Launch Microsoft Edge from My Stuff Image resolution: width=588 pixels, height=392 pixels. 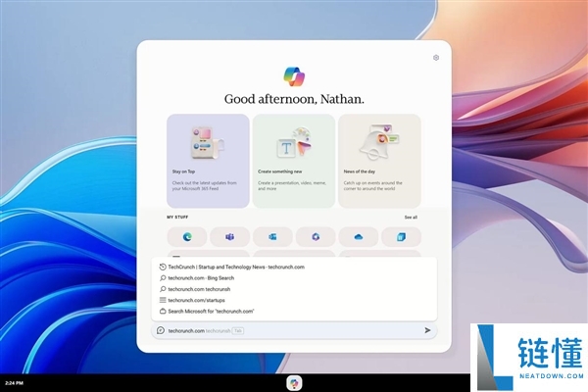click(x=187, y=237)
